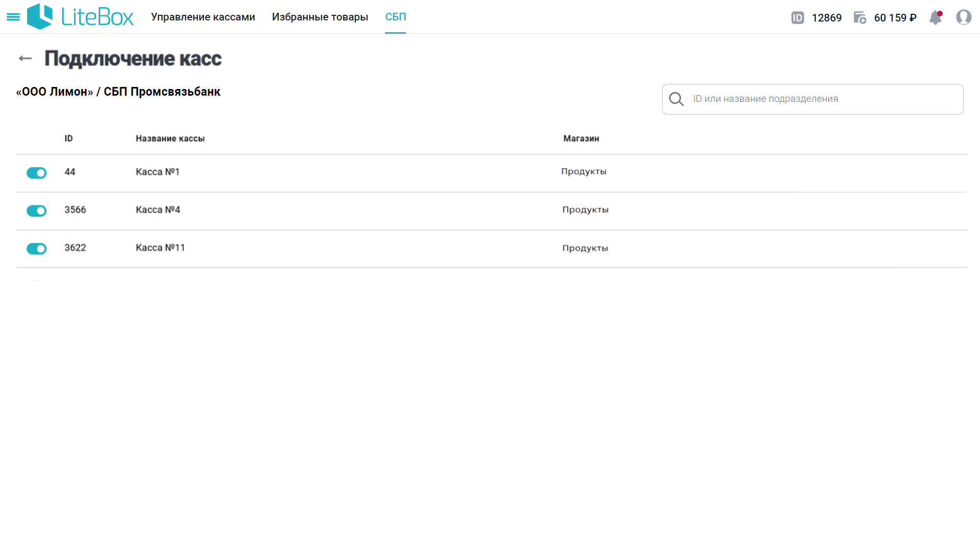
Task: Click Касса №1 name
Action: tap(157, 172)
